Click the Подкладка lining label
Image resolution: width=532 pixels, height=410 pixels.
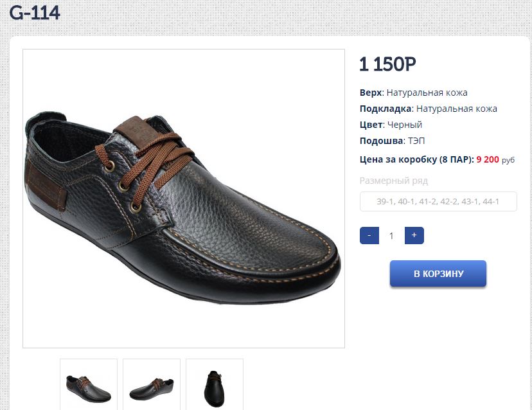[385, 109]
